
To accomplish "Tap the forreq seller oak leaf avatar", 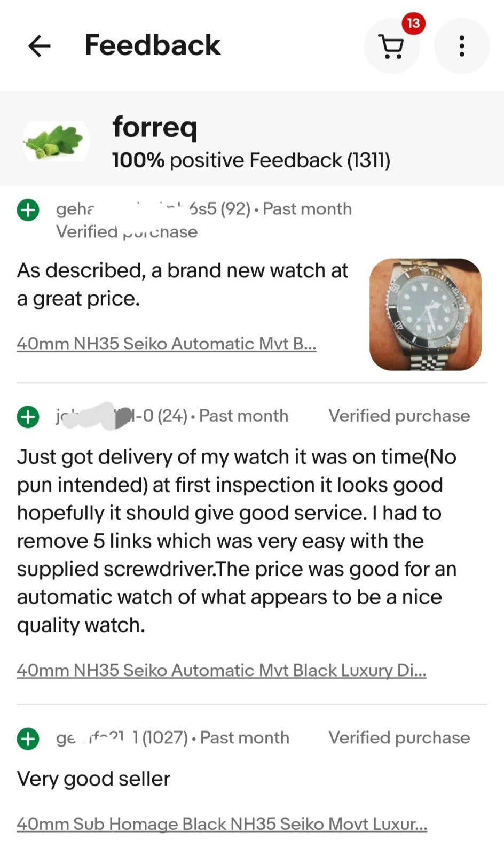I will tap(56, 141).
